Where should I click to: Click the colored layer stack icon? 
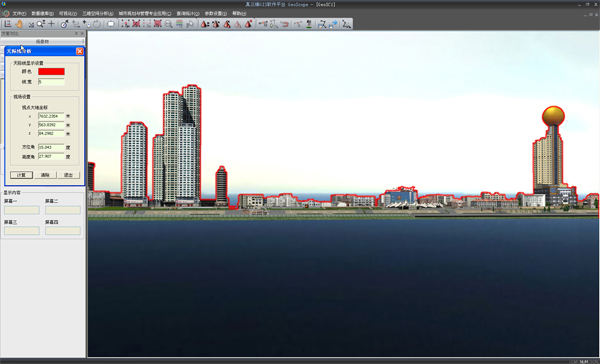tap(179, 24)
